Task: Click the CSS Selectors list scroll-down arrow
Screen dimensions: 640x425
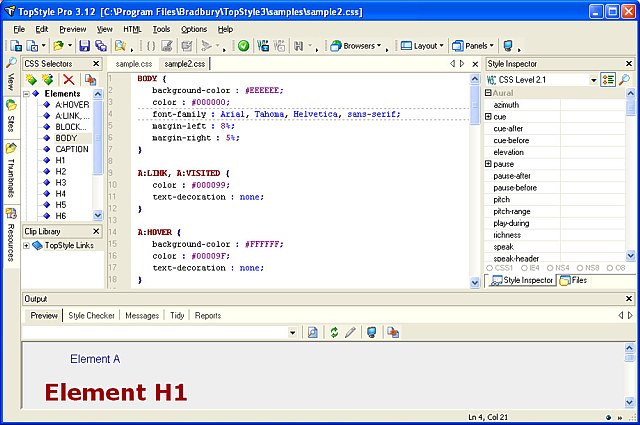Action: click(x=98, y=215)
